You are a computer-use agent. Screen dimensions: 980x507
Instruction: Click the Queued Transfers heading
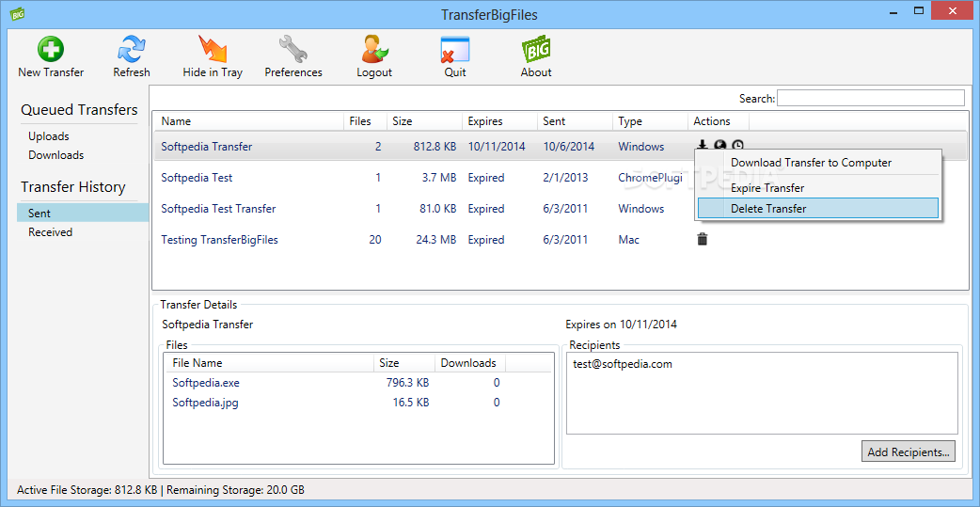point(79,110)
